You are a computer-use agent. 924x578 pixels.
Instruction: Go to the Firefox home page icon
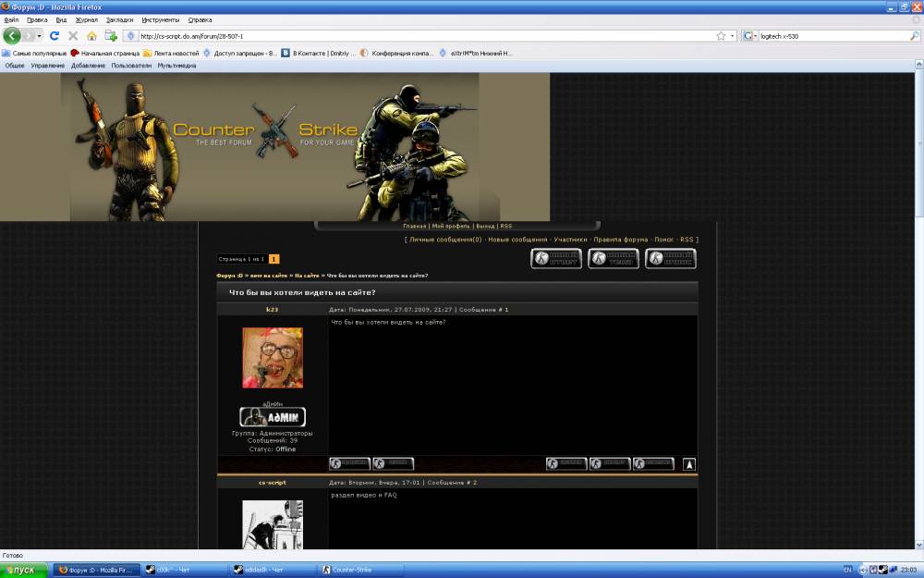[91, 36]
